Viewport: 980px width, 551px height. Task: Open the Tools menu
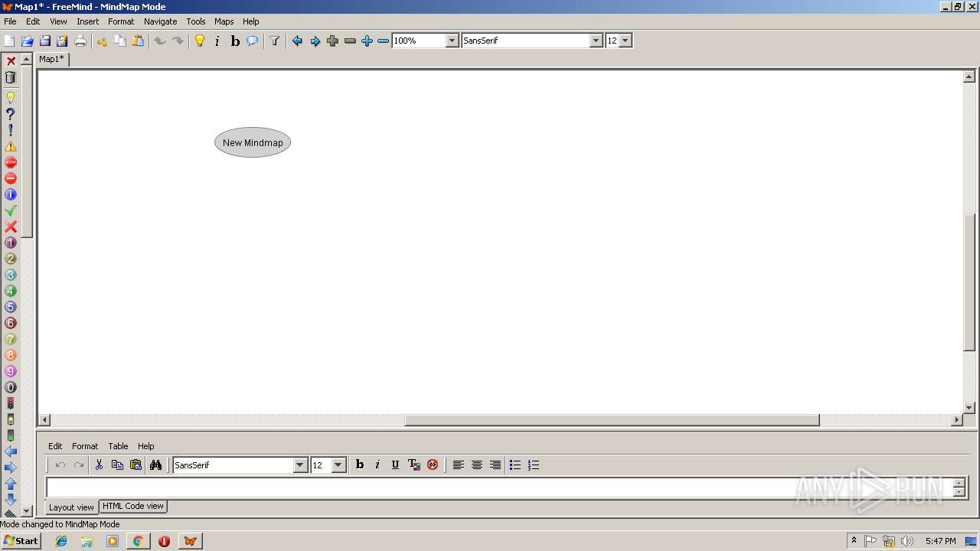tap(195, 21)
